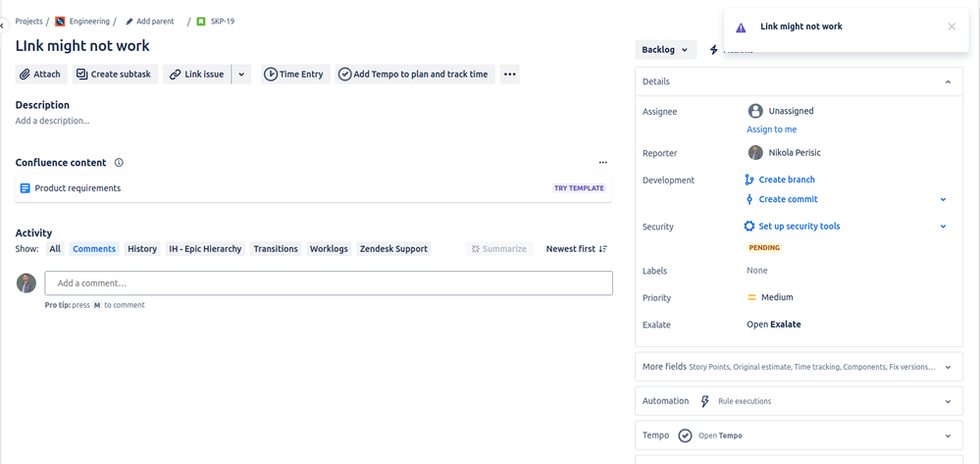
Task: Click the Labels value None
Action: coord(757,271)
